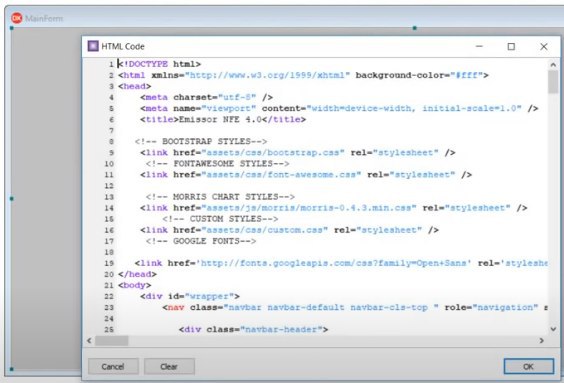Click the 'CUSTOM STYLES' comment line
The image size is (564, 383).
(x=220, y=219)
